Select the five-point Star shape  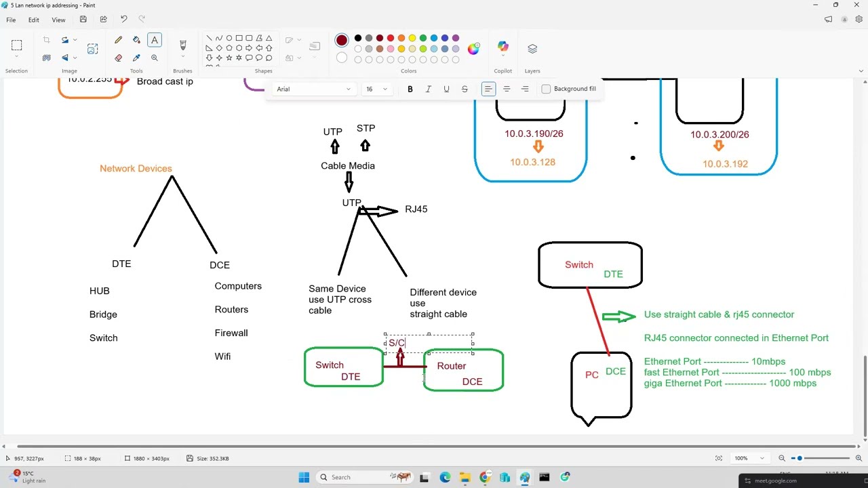[x=229, y=58]
